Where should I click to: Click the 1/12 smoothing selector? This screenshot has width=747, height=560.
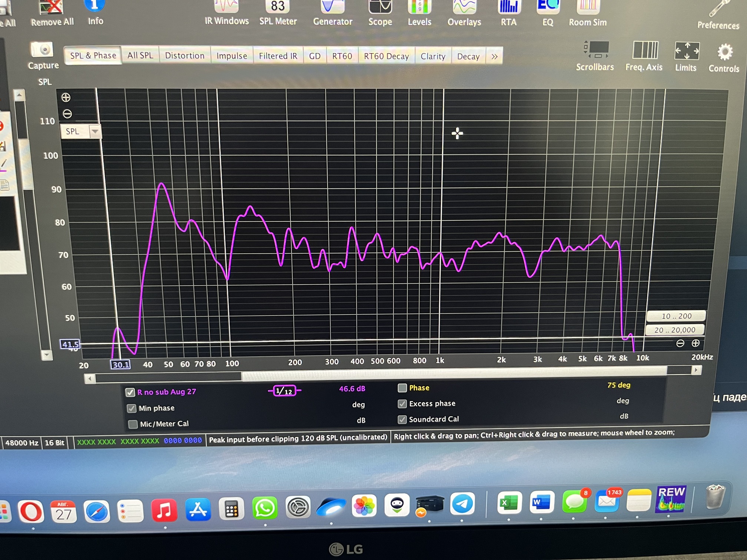284,391
